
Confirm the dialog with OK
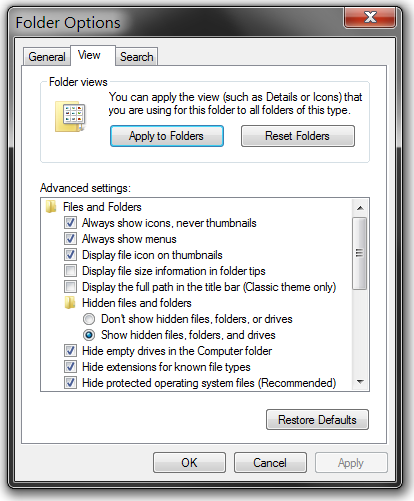point(189,463)
